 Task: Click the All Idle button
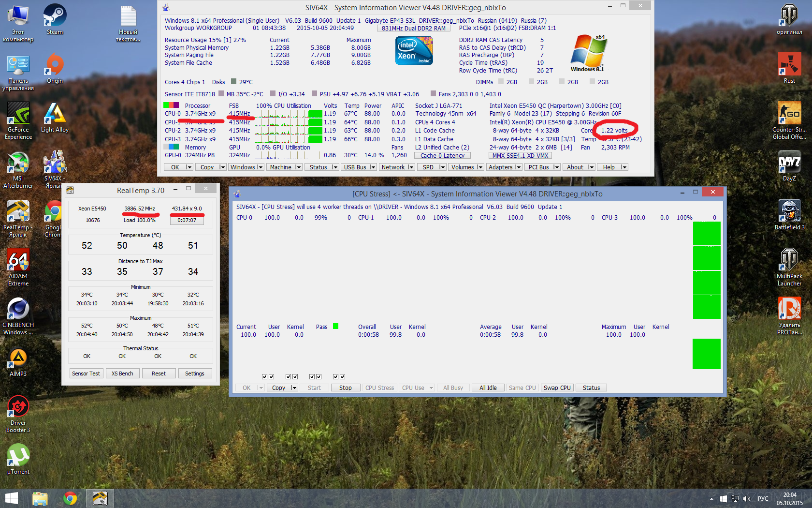pos(488,388)
